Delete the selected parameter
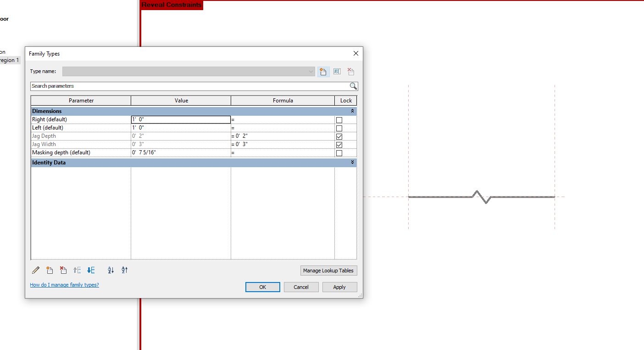 63,270
